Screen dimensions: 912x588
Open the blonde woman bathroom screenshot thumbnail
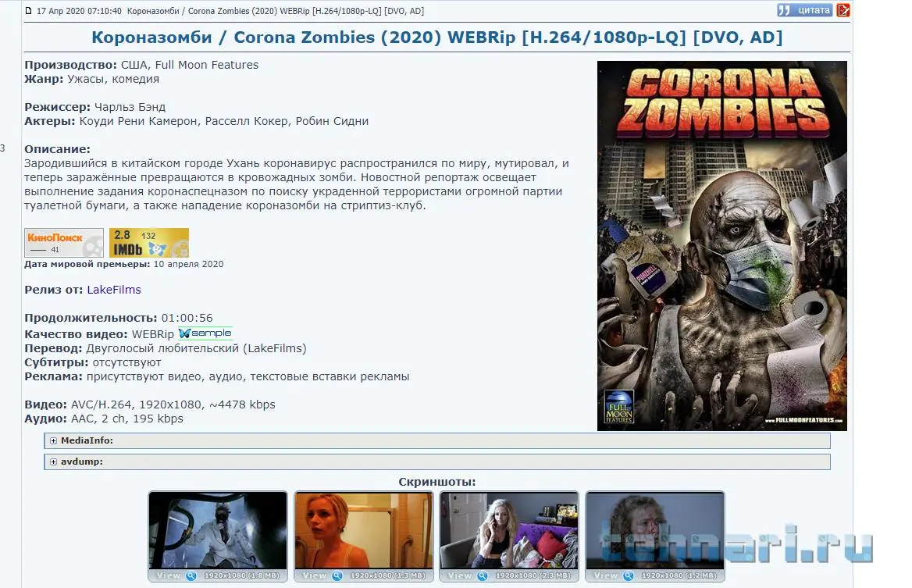tap(364, 530)
